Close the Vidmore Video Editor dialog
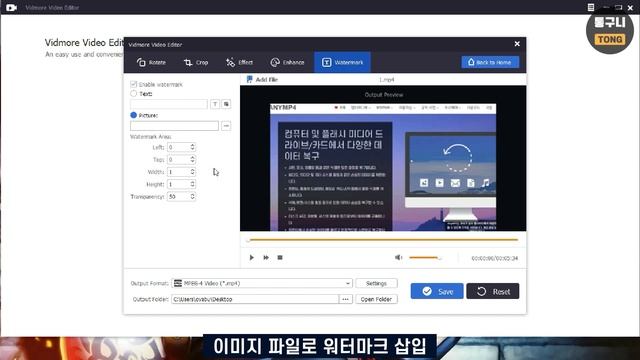Image resolution: width=640 pixels, height=360 pixels. coord(517,44)
